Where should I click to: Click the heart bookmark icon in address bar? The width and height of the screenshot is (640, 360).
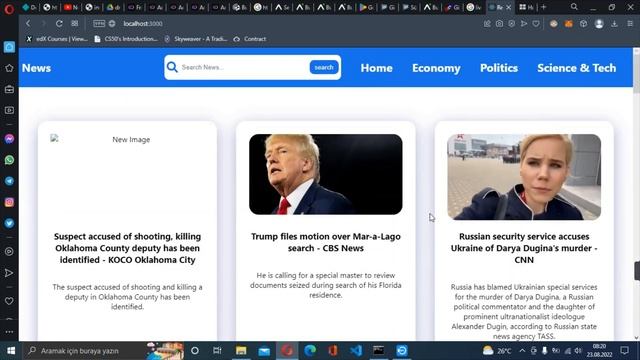[x=536, y=24]
